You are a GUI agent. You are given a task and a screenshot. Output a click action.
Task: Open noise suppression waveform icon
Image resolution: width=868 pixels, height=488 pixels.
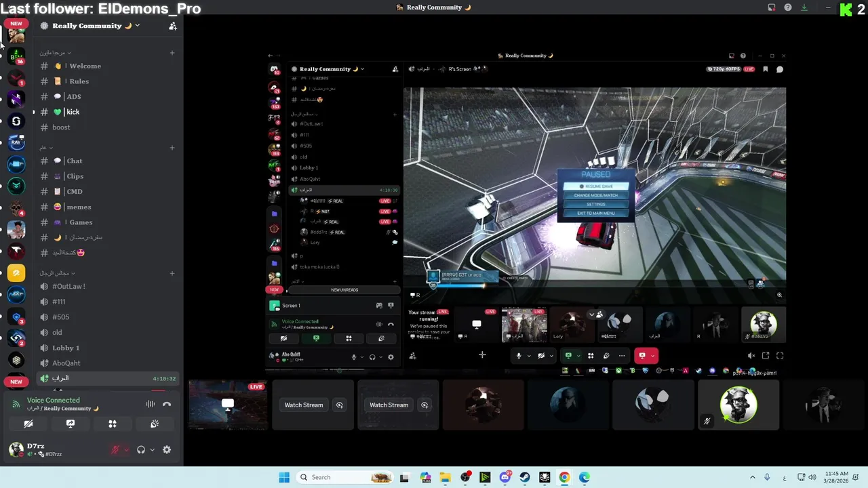pyautogui.click(x=151, y=404)
